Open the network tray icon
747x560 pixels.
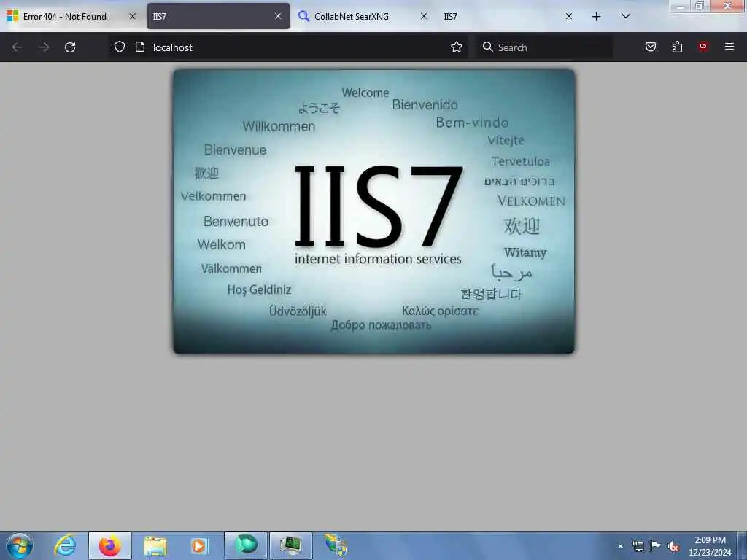638,546
